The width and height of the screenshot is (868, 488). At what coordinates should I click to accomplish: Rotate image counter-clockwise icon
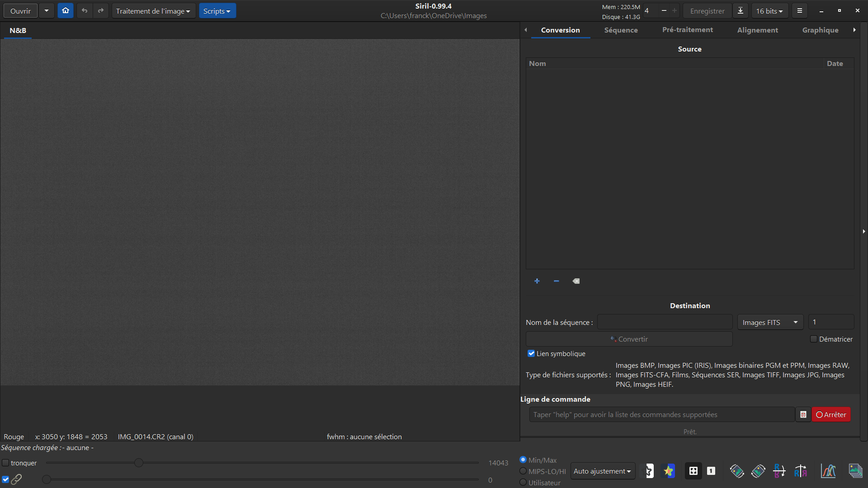pyautogui.click(x=737, y=471)
